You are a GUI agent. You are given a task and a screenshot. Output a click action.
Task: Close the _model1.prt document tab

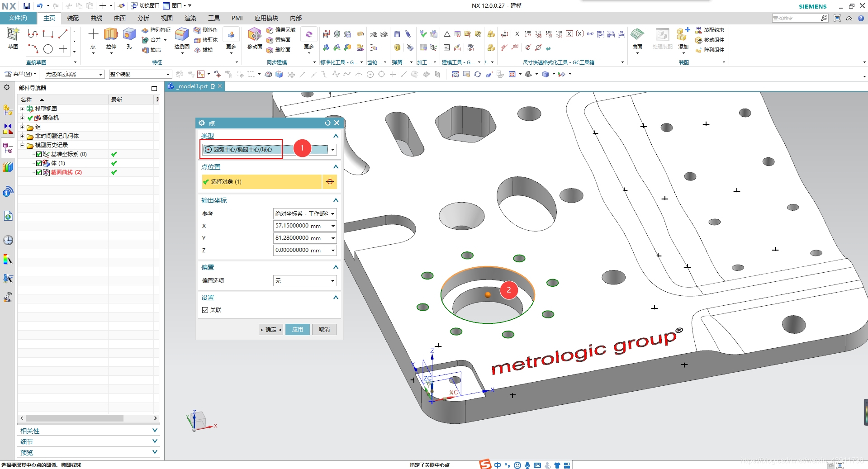tap(220, 86)
